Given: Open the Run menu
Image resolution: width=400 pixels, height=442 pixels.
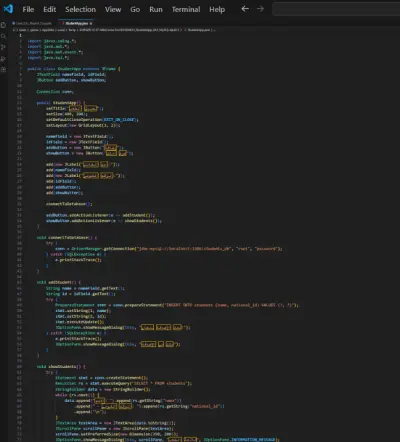Looking at the screenshot, I should pos(156,9).
